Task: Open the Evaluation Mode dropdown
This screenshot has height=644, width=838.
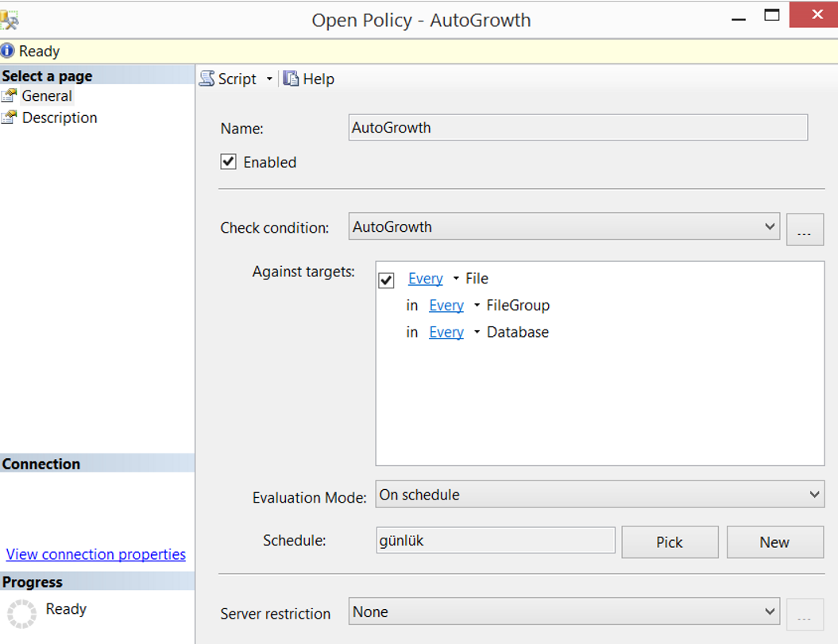Action: 600,495
